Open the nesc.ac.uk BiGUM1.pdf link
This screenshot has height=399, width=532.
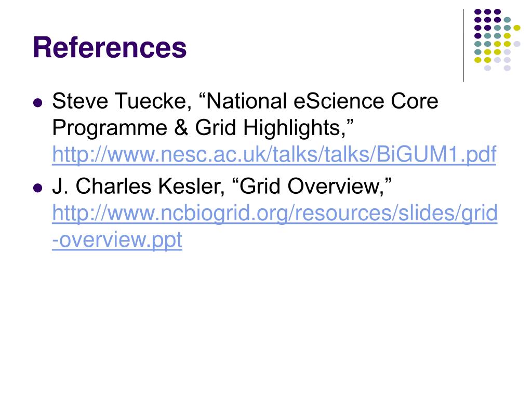coord(274,154)
